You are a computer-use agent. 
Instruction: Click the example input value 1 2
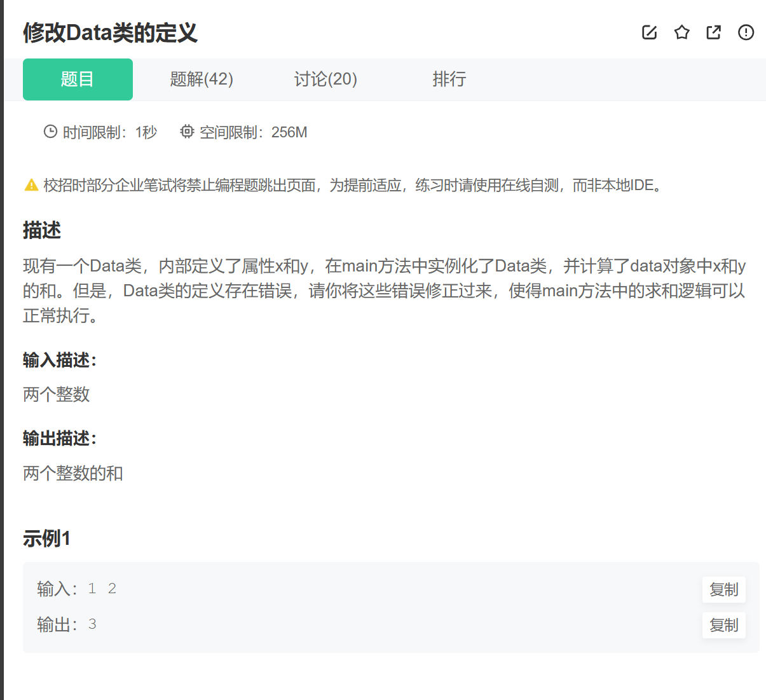pos(102,589)
